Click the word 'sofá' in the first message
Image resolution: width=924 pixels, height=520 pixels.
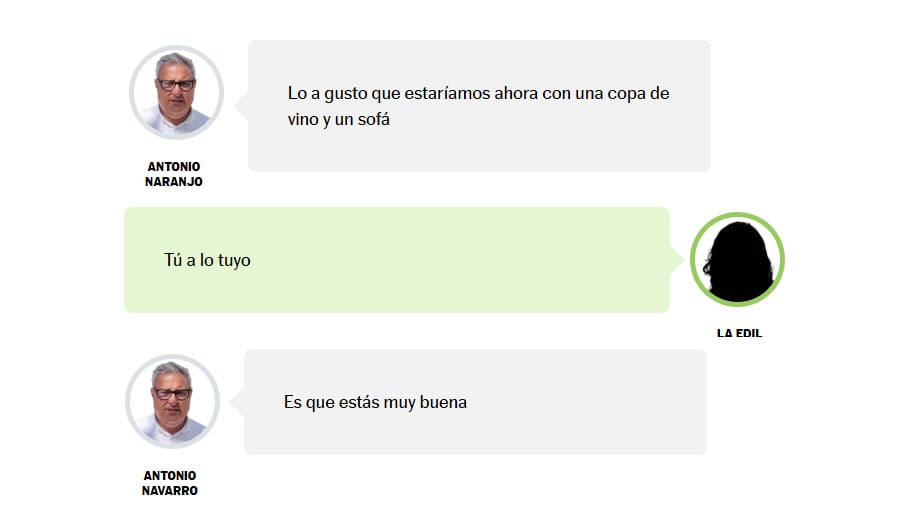[x=374, y=119]
